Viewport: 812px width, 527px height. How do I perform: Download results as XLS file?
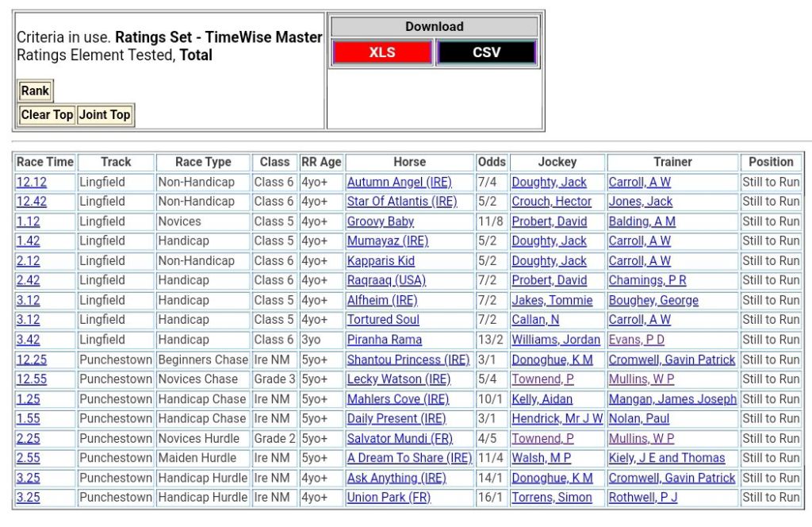[382, 52]
